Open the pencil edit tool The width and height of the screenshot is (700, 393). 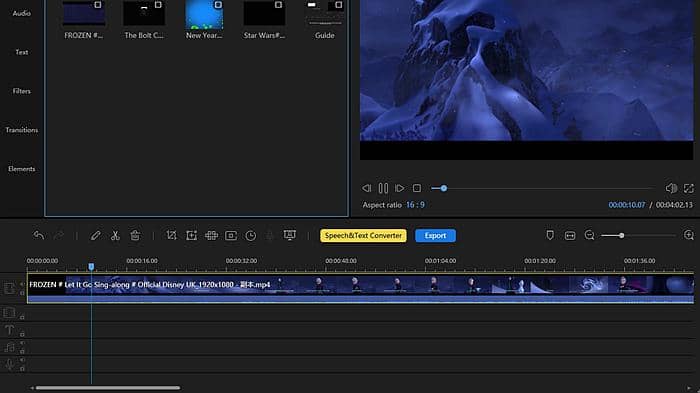click(95, 235)
